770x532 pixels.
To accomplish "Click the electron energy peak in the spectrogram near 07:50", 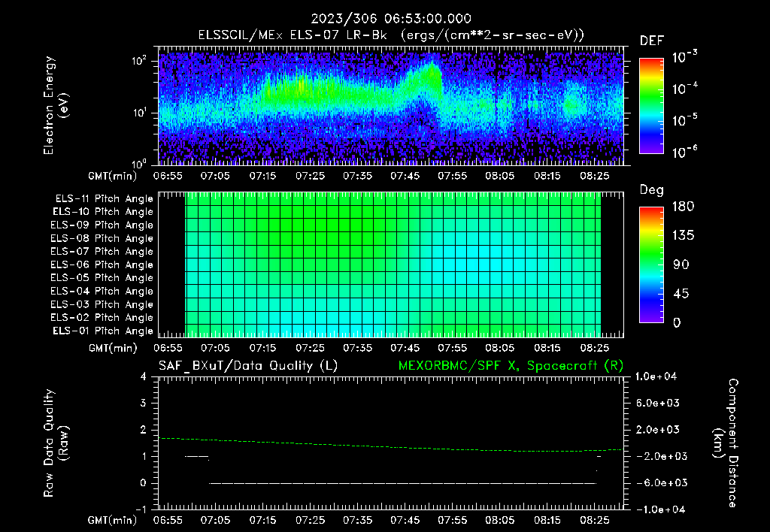I will [432, 73].
